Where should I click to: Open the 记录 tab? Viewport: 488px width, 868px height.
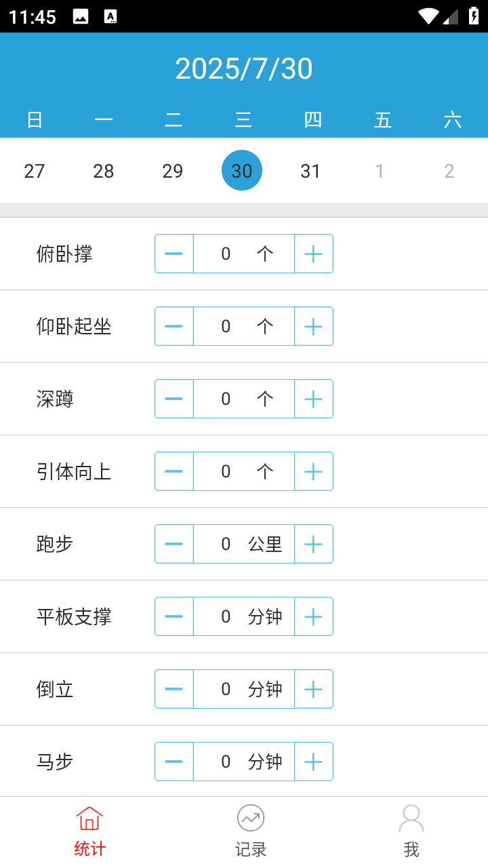tap(251, 831)
